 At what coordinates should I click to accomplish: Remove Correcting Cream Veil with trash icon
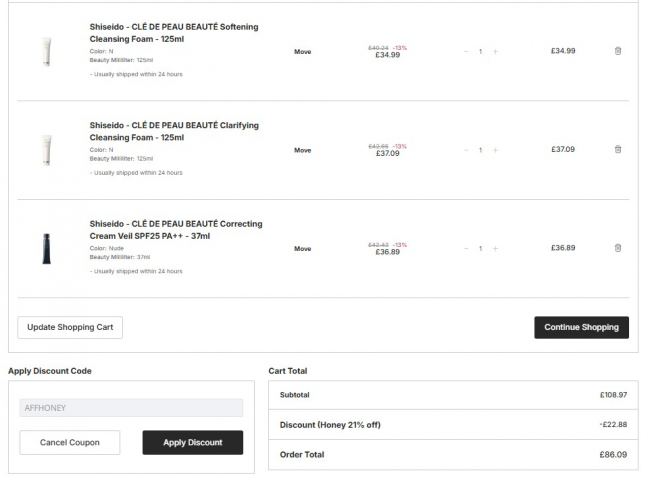[617, 248]
